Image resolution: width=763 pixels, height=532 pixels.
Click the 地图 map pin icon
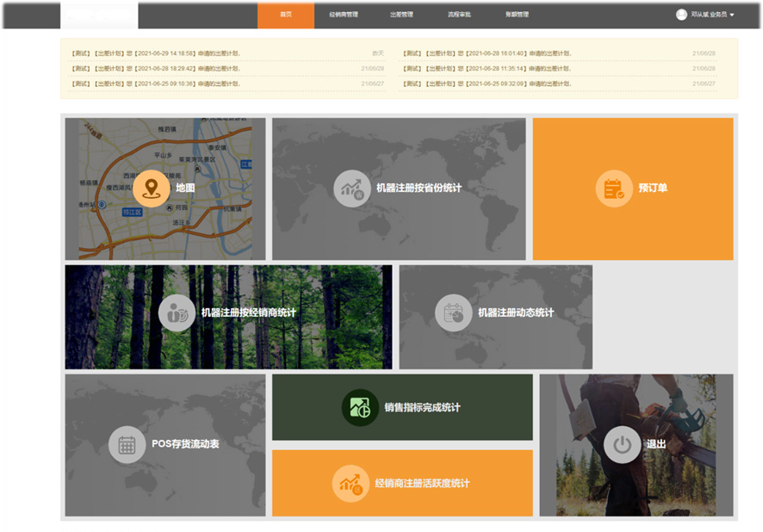click(x=152, y=188)
